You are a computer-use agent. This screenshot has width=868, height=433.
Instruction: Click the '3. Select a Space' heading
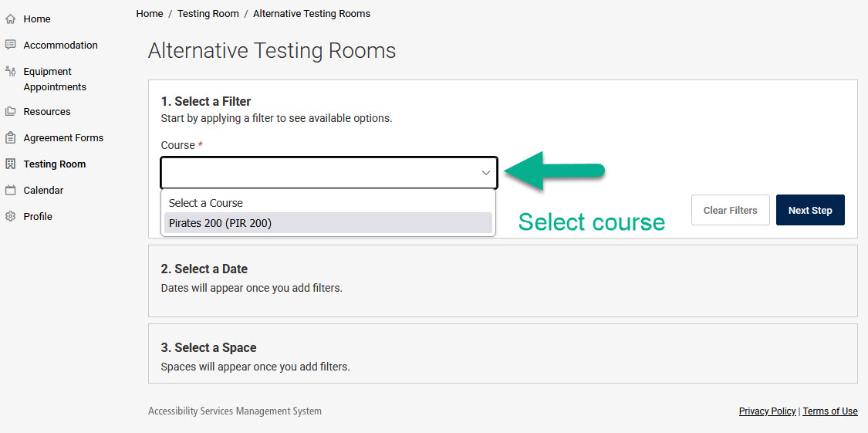point(208,347)
